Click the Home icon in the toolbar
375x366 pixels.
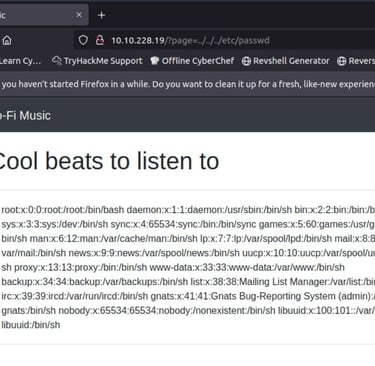(x=7, y=41)
